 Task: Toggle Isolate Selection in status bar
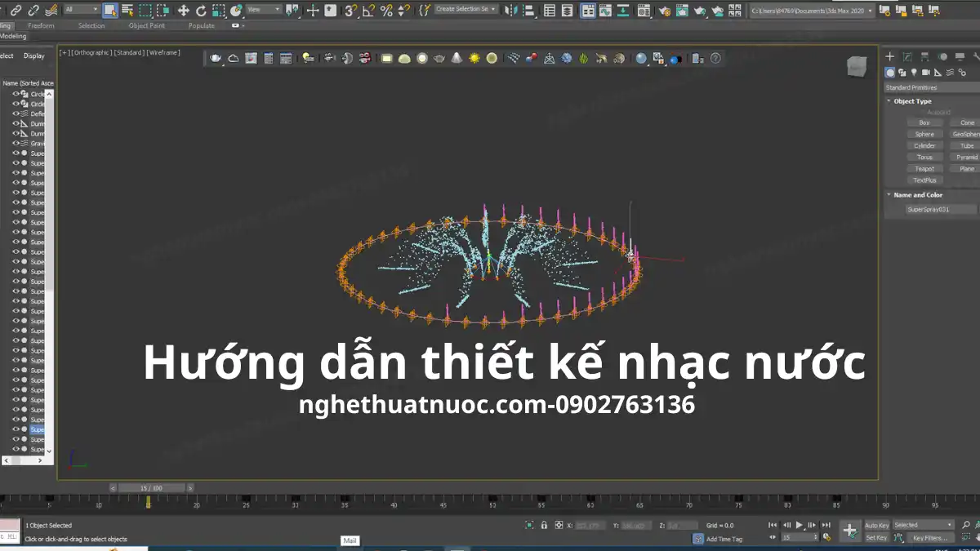pos(529,525)
